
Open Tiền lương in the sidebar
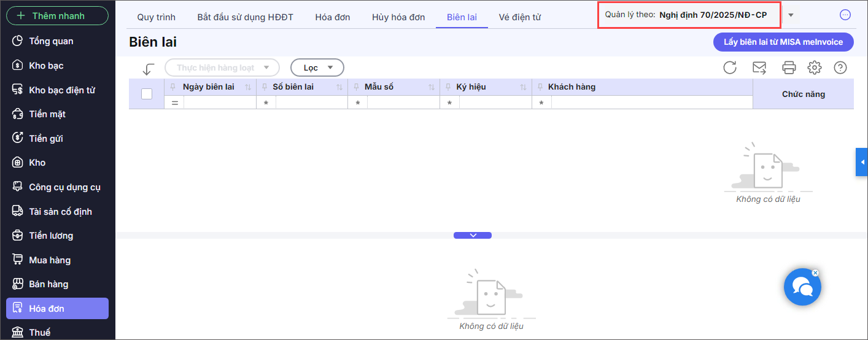coord(51,236)
